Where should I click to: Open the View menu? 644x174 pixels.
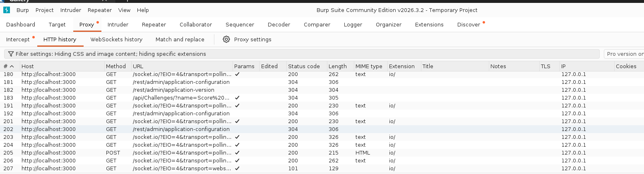pos(124,10)
